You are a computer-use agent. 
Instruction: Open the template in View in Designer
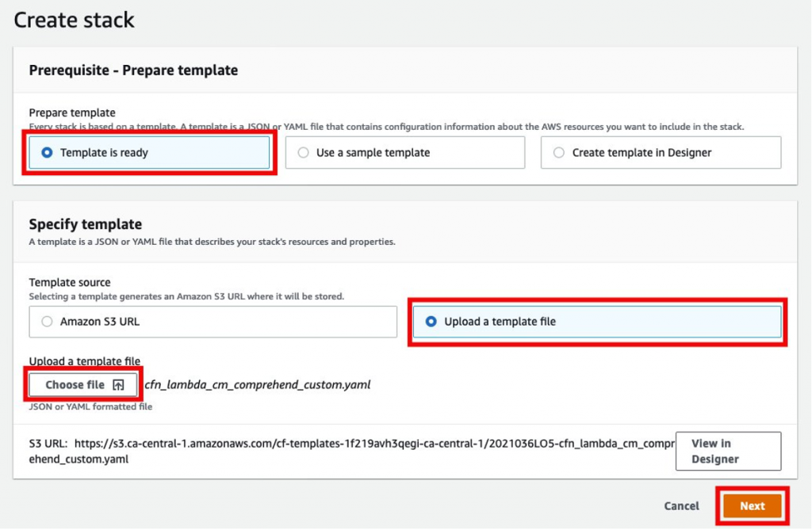point(727,451)
